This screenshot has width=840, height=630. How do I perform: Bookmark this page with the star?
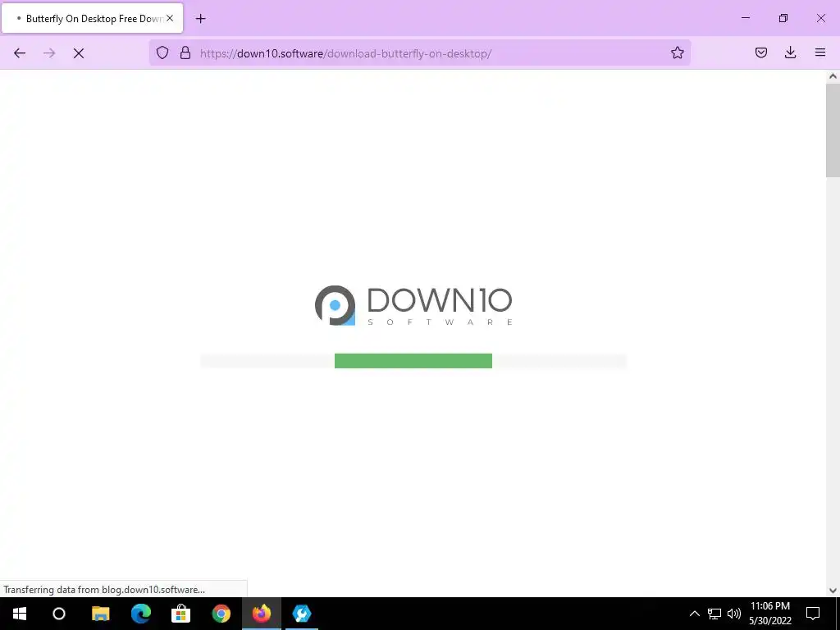coord(677,52)
